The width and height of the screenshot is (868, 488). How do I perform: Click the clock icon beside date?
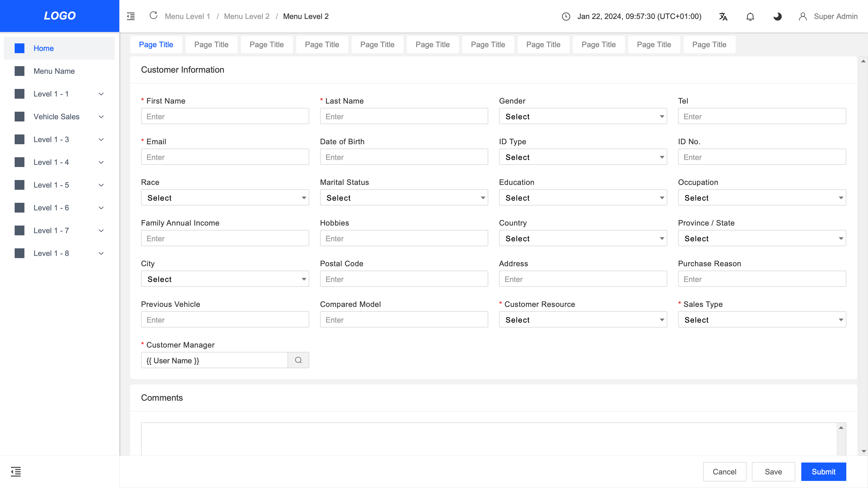[566, 17]
